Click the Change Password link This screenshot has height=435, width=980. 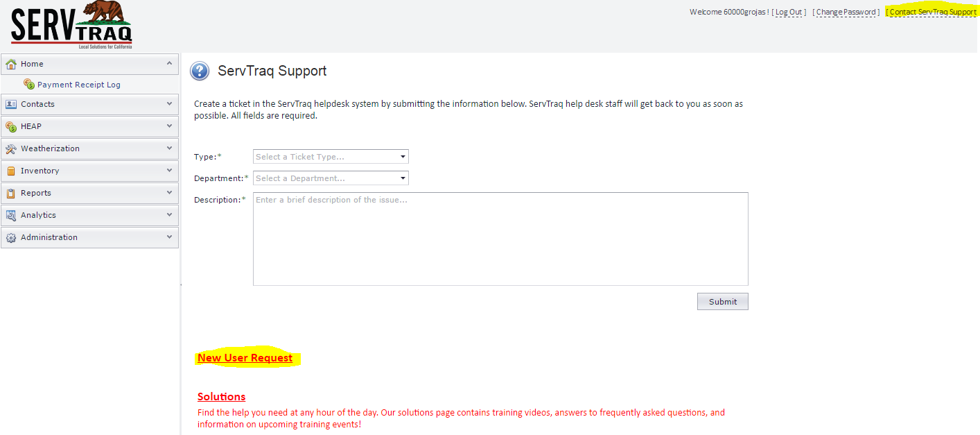[x=846, y=12]
